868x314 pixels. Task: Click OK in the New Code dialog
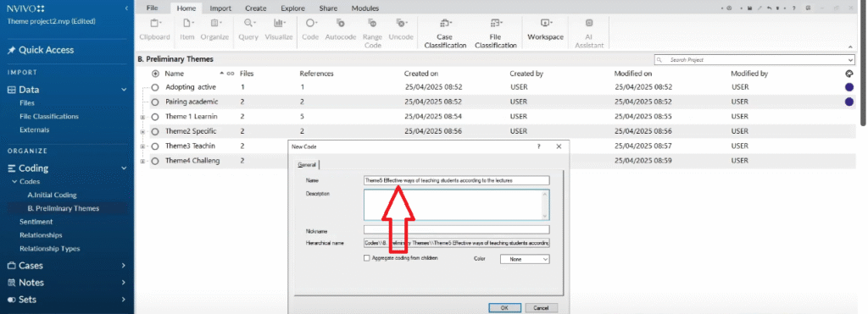[504, 308]
